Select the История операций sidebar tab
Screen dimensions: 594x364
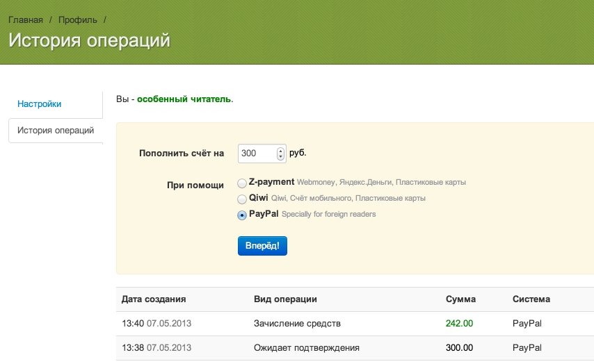click(56, 131)
